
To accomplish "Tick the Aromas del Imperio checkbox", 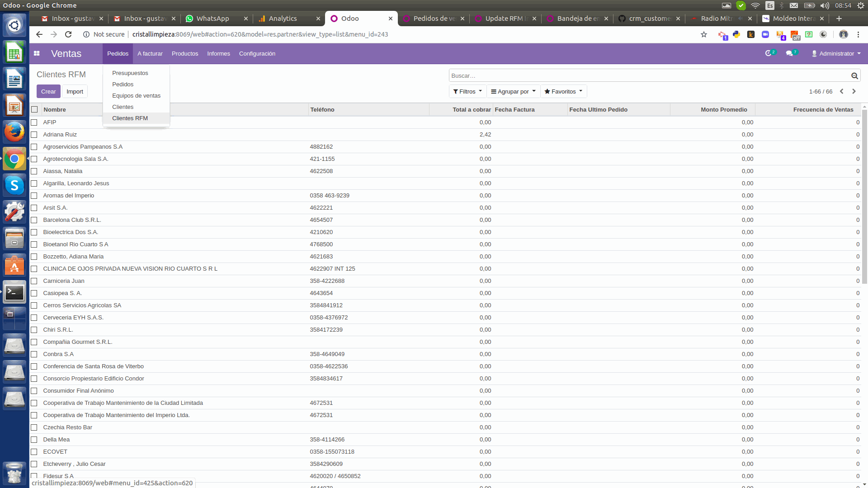I will click(x=34, y=196).
